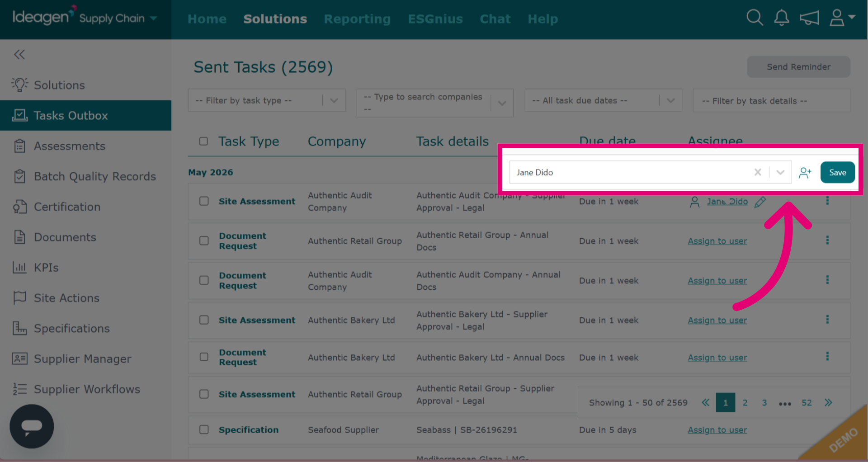Check the Authentic Audit Company Site Assessment row
The image size is (868, 462).
(204, 201)
